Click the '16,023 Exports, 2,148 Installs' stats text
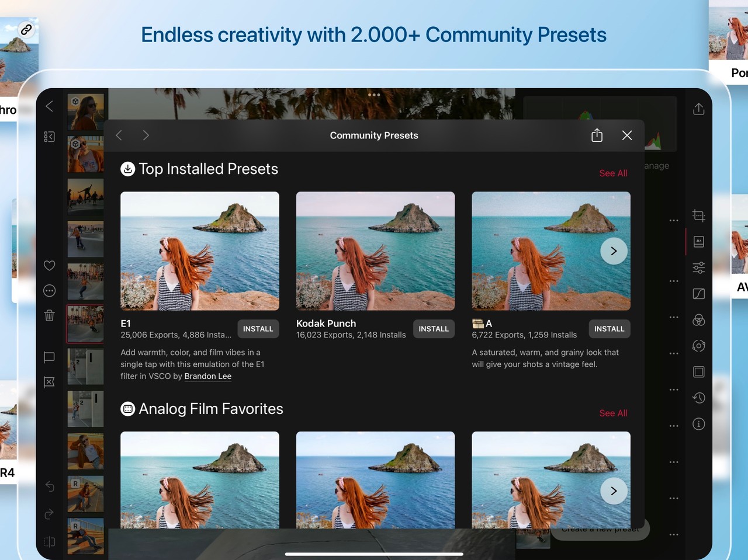748x560 pixels. tap(351, 335)
